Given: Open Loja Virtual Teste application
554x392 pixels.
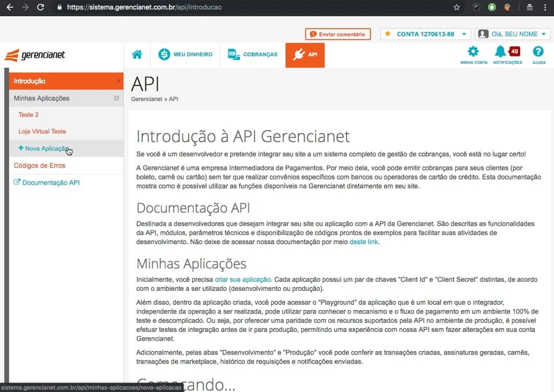Looking at the screenshot, I should (x=42, y=131).
